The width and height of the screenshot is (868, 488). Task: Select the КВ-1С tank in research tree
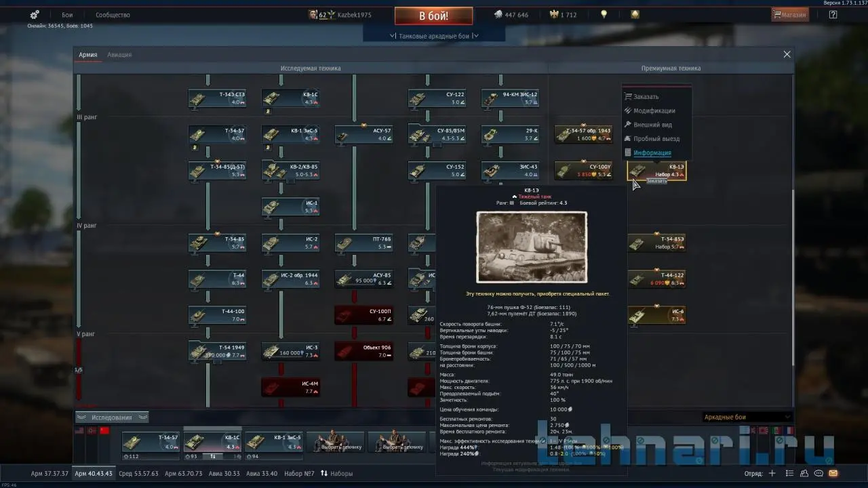[290, 98]
